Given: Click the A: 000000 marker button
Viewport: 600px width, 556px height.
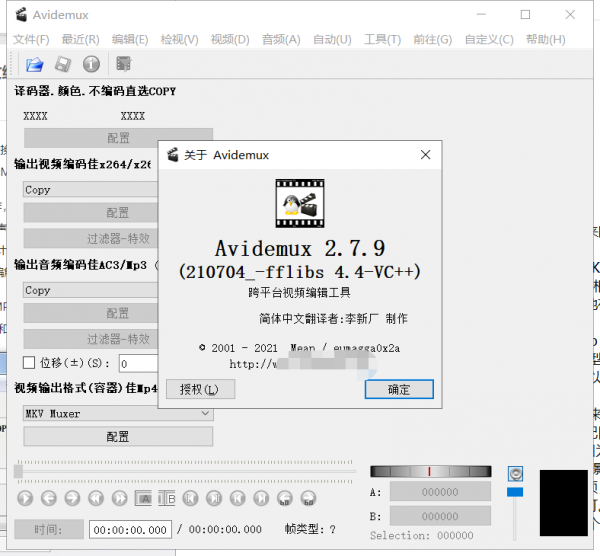Looking at the screenshot, I should click(x=440, y=492).
